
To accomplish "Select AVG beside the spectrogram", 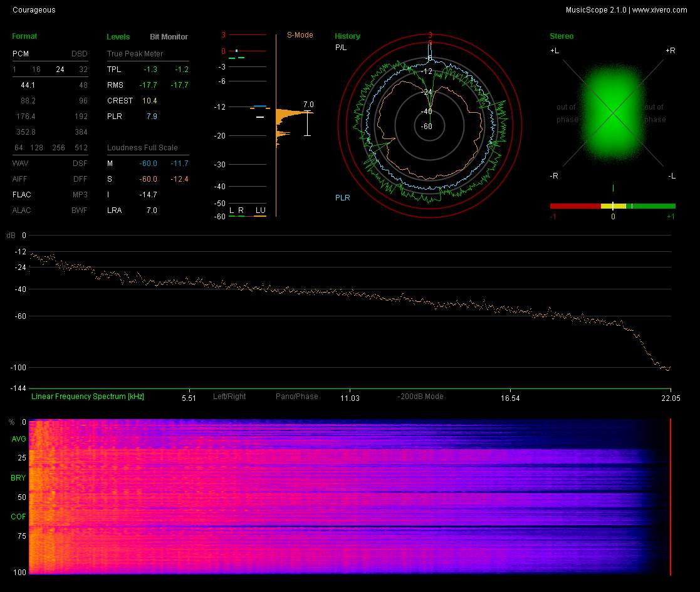I will (18, 439).
